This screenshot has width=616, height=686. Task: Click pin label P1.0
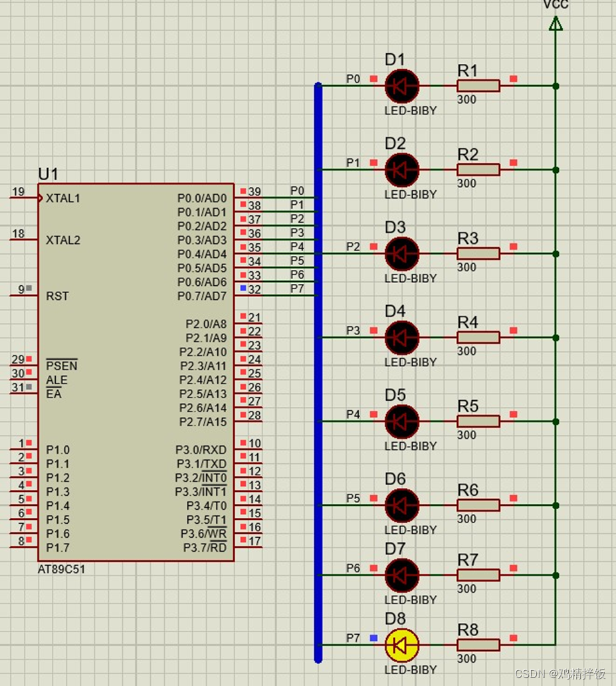pos(58,450)
